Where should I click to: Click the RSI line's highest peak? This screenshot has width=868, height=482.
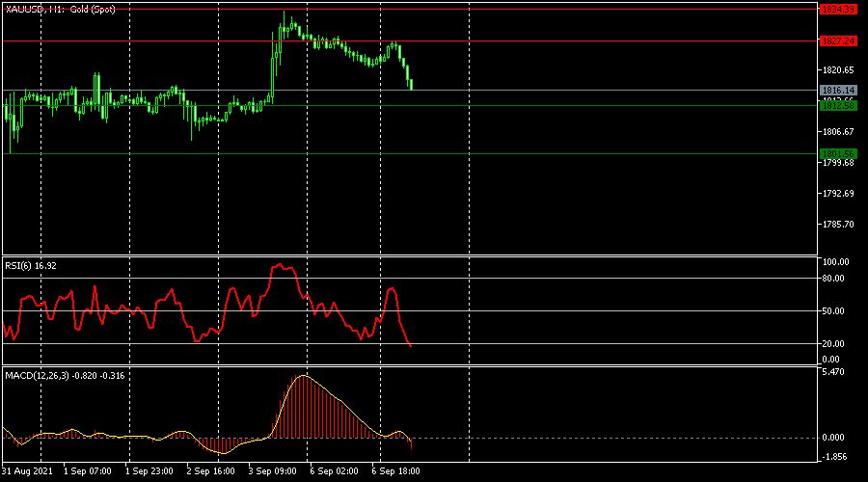[281, 264]
